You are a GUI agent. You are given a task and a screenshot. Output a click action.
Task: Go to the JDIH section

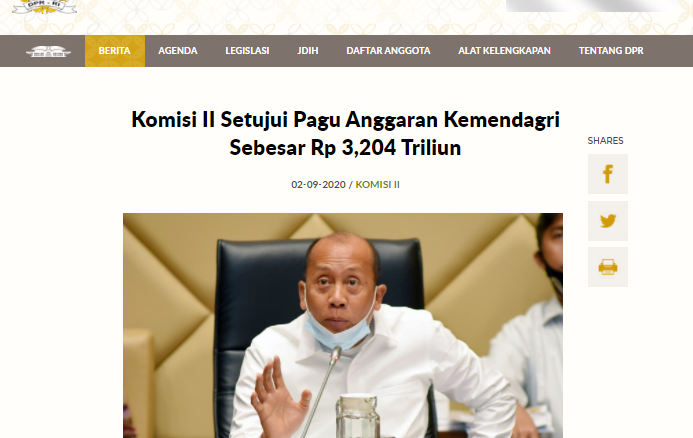tap(308, 51)
